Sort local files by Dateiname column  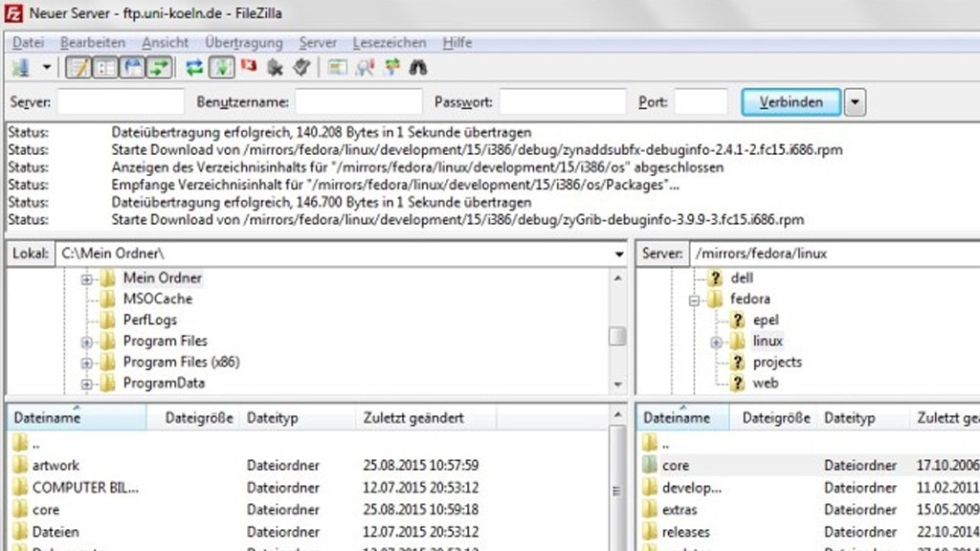point(77,417)
